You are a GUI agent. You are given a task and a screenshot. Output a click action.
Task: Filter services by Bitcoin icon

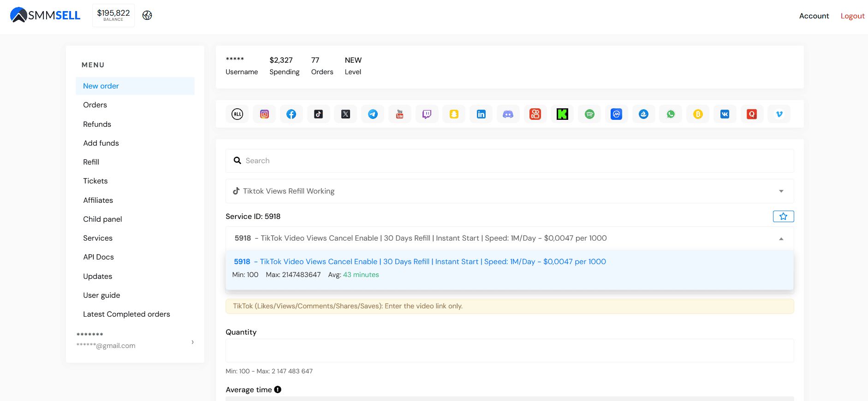pos(698,114)
